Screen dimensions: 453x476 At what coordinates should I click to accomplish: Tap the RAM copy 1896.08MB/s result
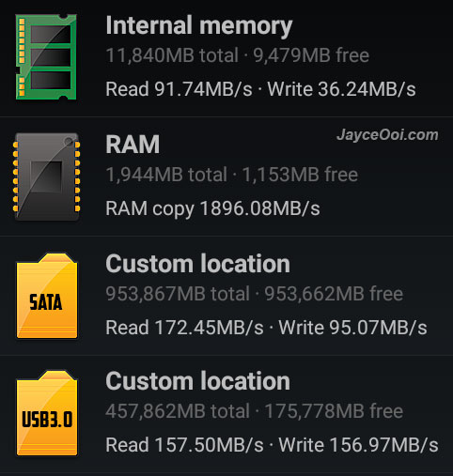[212, 208]
